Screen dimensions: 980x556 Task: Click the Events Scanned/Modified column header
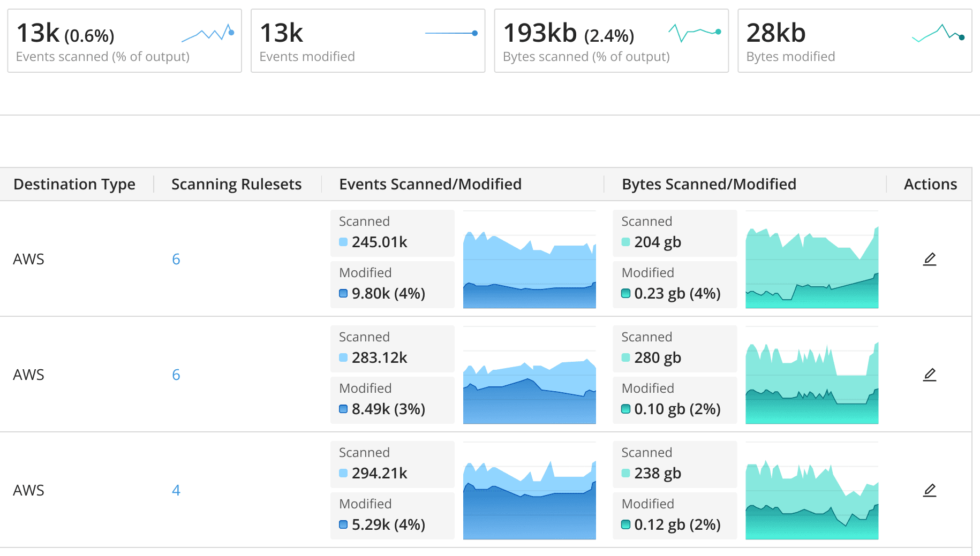tap(430, 184)
